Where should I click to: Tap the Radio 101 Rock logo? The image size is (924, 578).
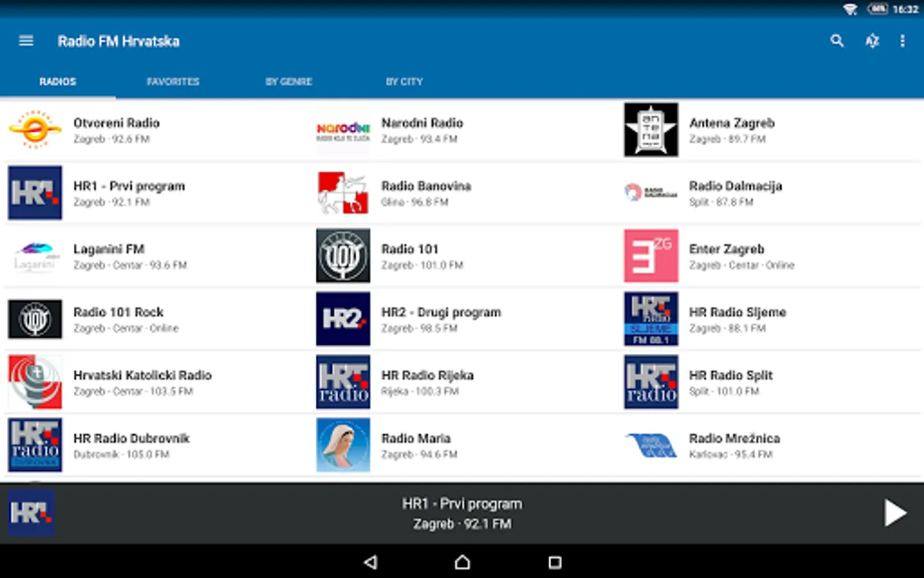click(35, 319)
